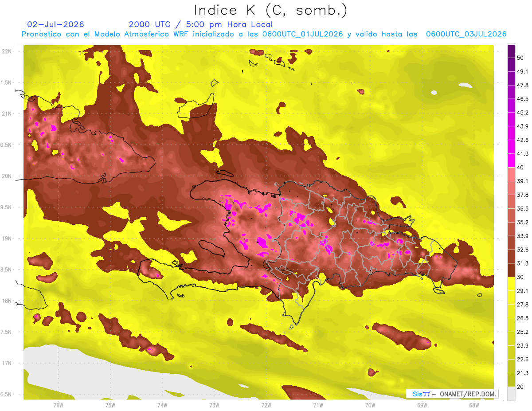
Task: Click the valid-until time '0600UTC_03JUL2026'
Action: pos(466,34)
